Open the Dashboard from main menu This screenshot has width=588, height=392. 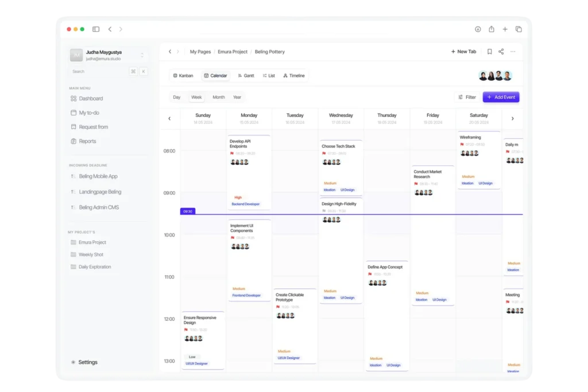(91, 99)
